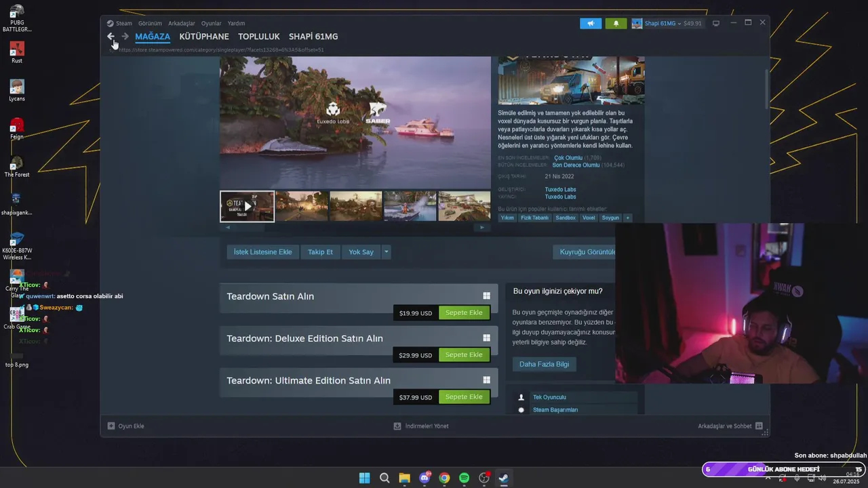Switch to the KÜTÜPHANE tab
Image resolution: width=868 pixels, height=488 pixels.
point(204,37)
